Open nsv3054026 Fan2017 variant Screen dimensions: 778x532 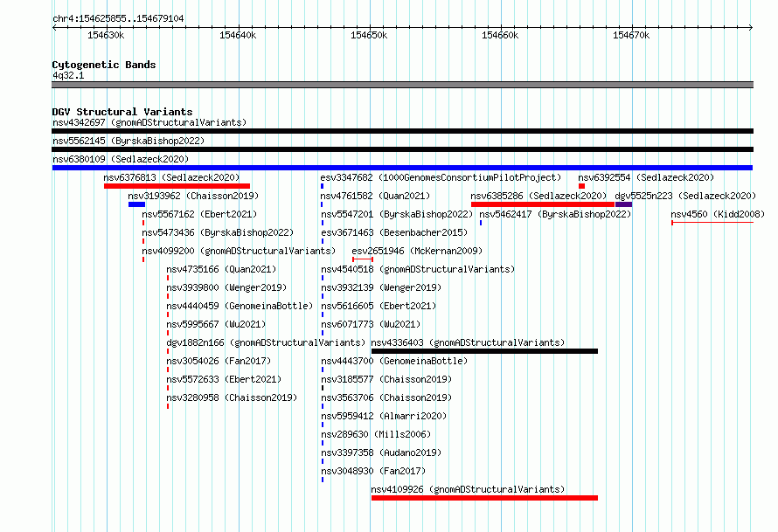pos(219,361)
